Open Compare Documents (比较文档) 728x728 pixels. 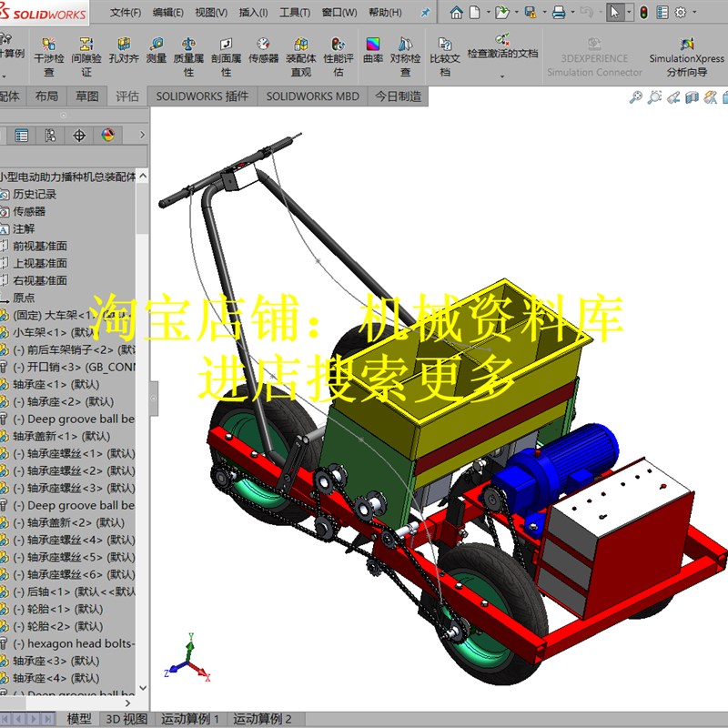click(x=445, y=56)
